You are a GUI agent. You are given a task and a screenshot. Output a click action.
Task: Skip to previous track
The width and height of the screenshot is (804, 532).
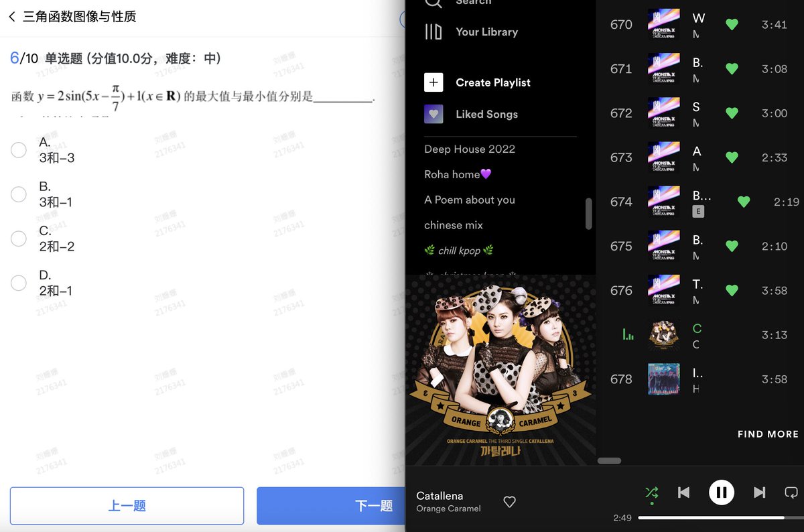[683, 492]
